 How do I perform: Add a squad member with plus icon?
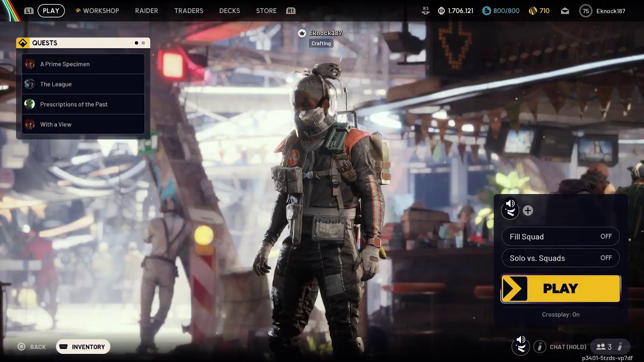(x=528, y=211)
